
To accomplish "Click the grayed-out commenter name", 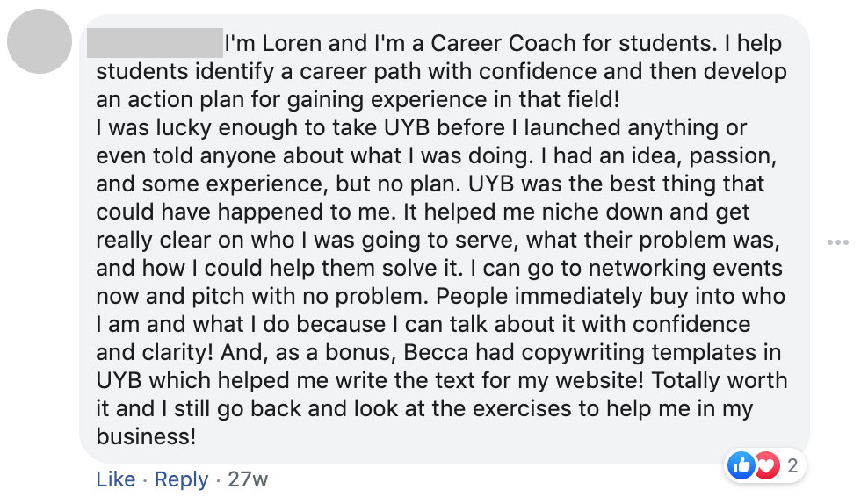I will (155, 43).
